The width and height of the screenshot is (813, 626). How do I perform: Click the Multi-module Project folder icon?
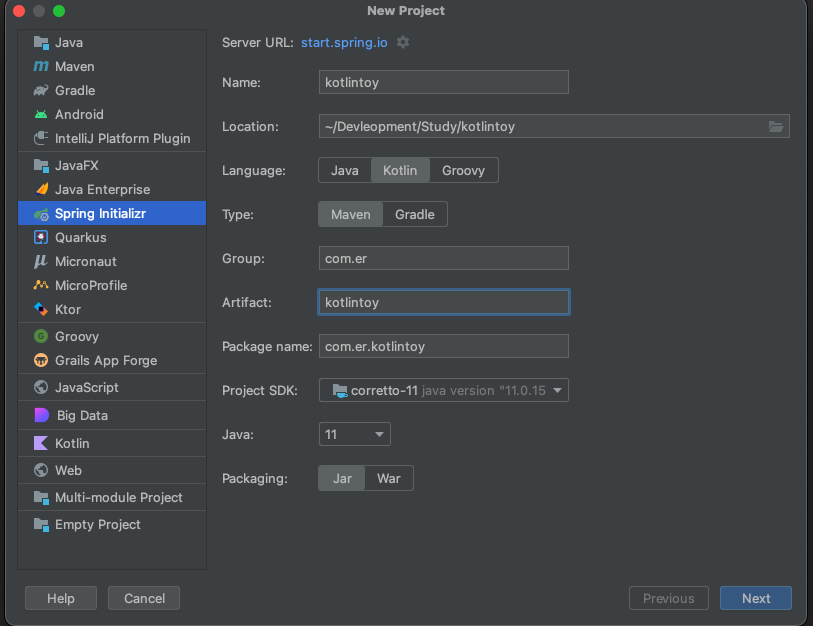click(x=41, y=497)
